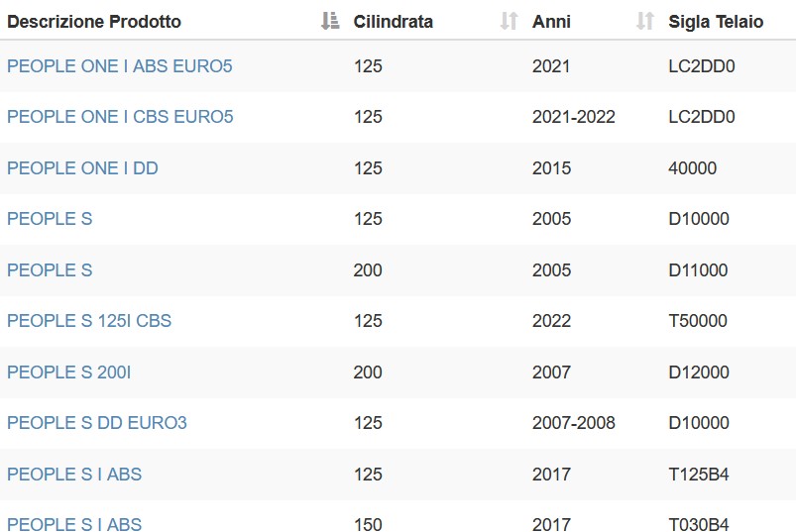Screen dimensions: 796x532
Task: Open the PEOPLE S 125I CBS link
Action: 89,321
